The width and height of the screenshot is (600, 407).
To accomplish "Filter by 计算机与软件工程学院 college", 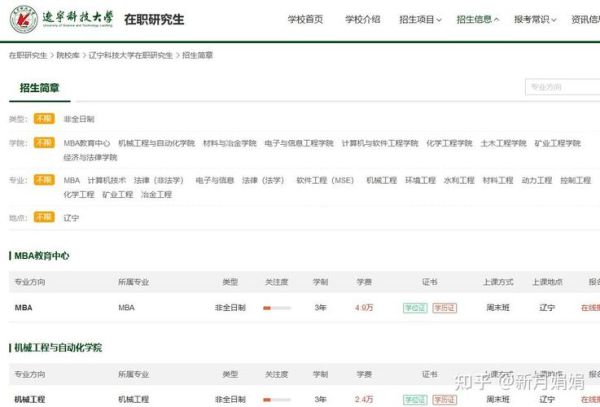I will [x=380, y=143].
